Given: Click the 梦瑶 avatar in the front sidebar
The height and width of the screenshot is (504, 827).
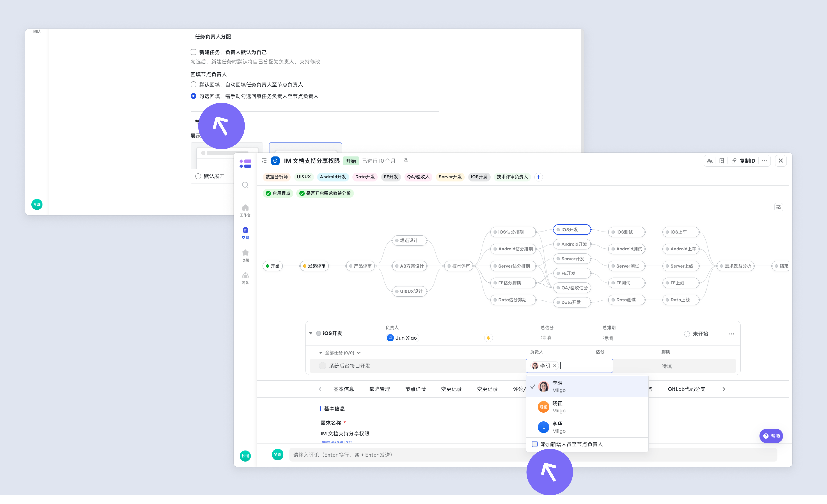Looking at the screenshot, I should tap(245, 456).
